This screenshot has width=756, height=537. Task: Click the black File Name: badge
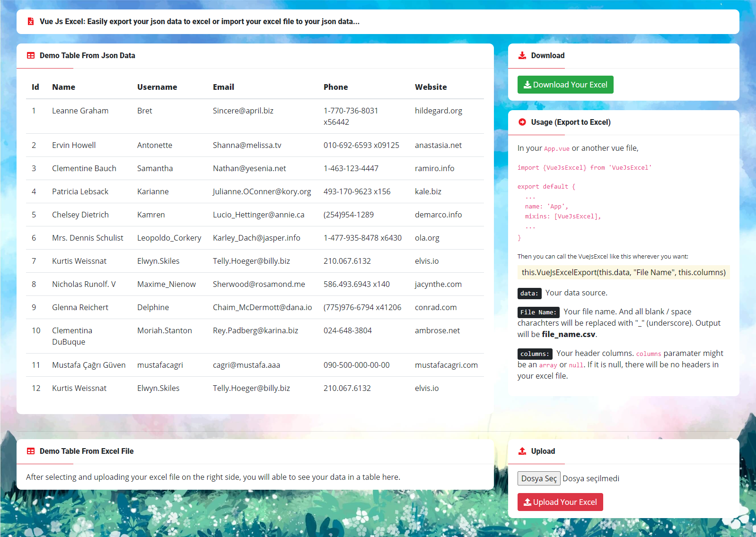click(x=538, y=312)
